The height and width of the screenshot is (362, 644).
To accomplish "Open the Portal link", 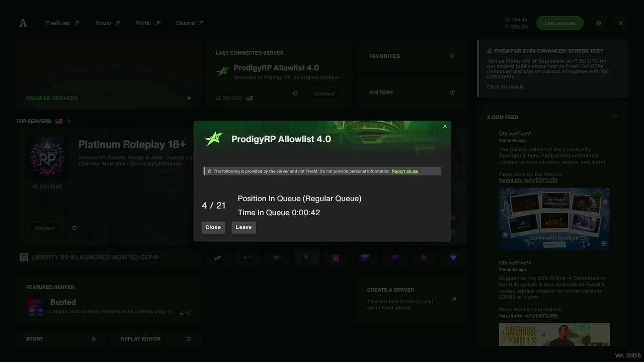I will click(148, 23).
